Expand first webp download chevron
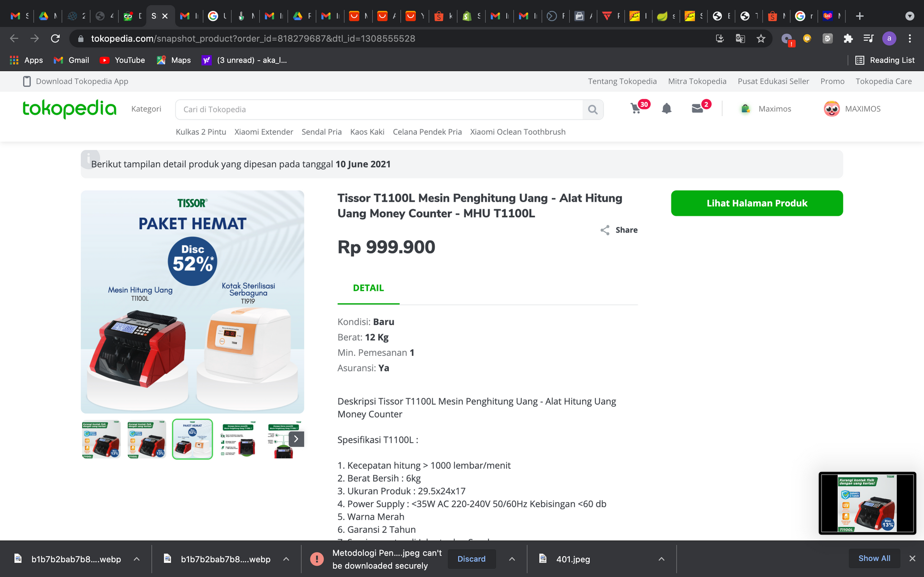The image size is (924, 577). tap(137, 559)
